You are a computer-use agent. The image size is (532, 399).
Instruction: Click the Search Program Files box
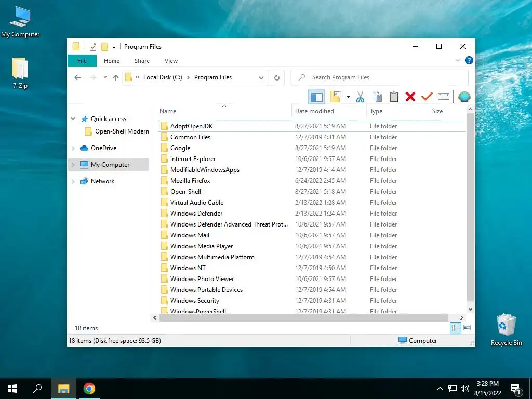point(380,77)
